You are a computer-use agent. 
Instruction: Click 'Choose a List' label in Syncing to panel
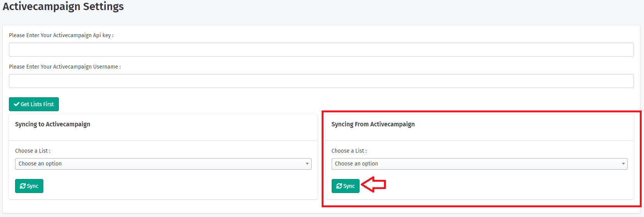coord(33,151)
